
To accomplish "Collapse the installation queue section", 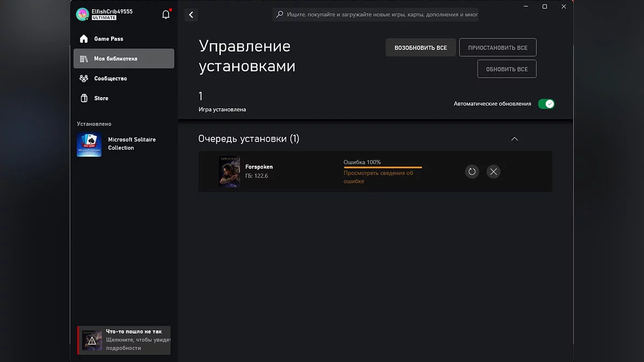I will [x=515, y=139].
